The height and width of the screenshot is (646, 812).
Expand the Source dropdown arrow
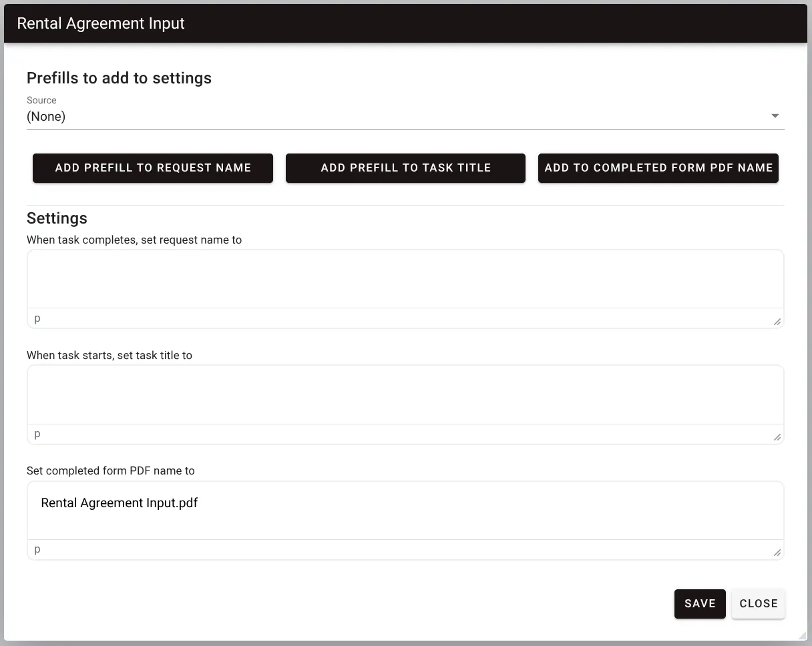[x=775, y=116]
